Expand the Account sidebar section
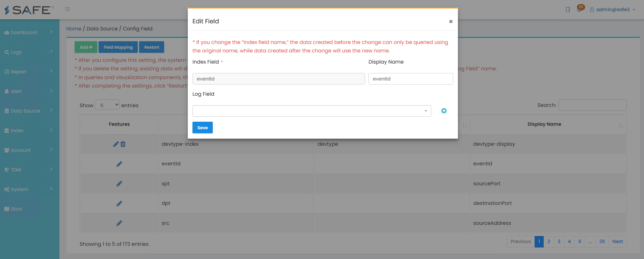The width and height of the screenshot is (644, 259). tap(29, 150)
